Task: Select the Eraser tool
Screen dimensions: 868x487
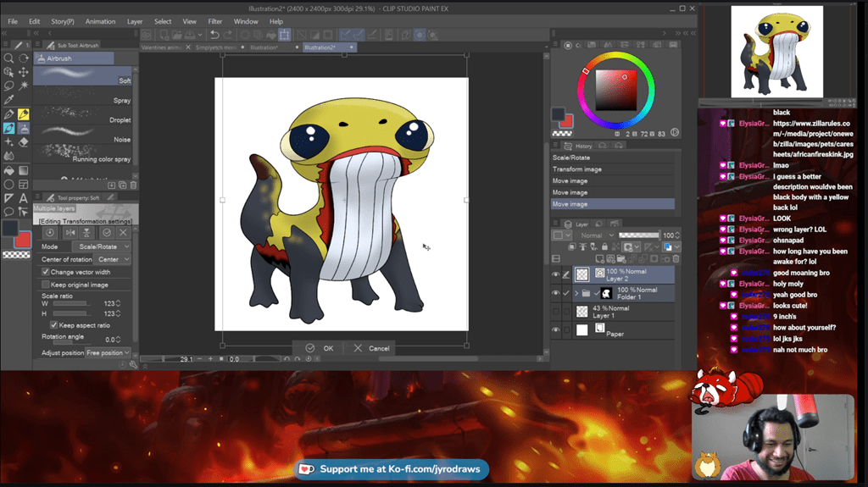Action: coord(23,142)
